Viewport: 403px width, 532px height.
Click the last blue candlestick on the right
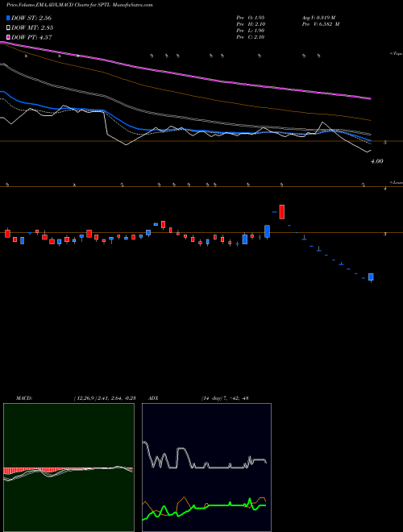[x=371, y=277]
